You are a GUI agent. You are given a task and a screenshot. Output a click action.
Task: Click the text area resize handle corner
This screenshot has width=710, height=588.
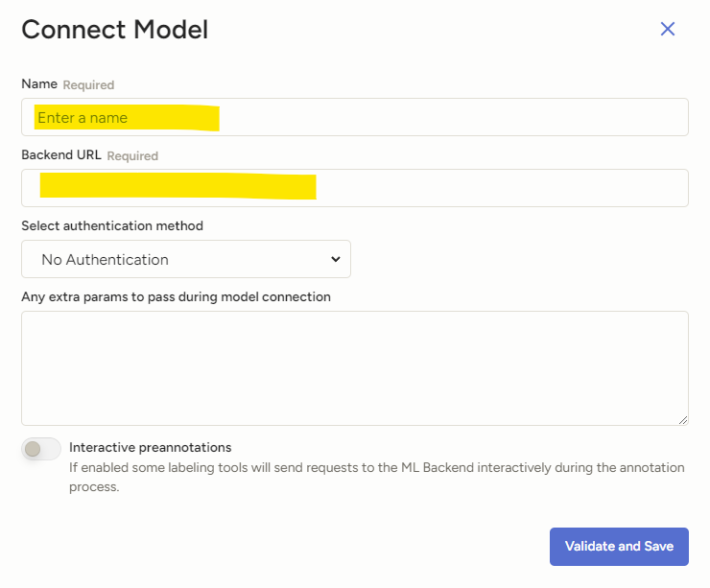(683, 420)
